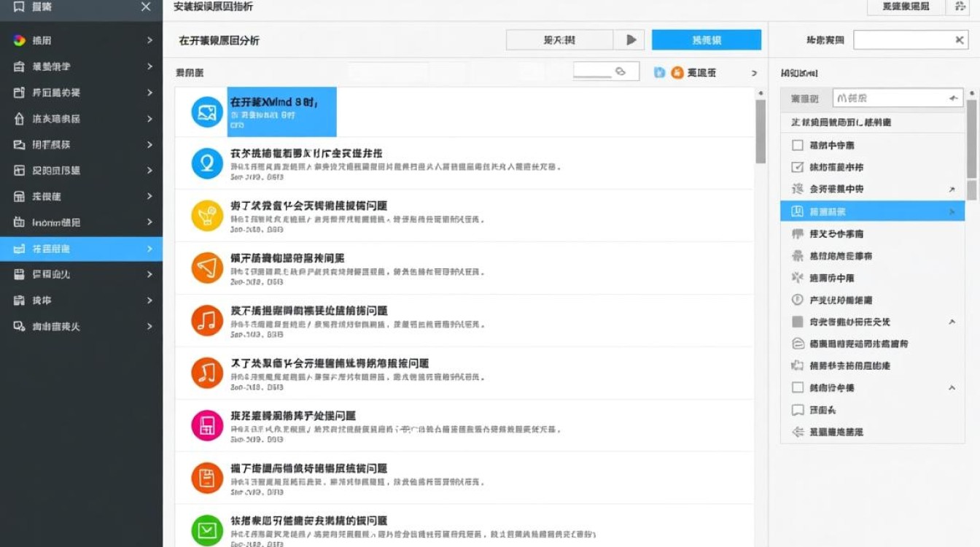980x547 pixels.
Task: Select the orange document icon near the bottom
Action: [x=206, y=478]
